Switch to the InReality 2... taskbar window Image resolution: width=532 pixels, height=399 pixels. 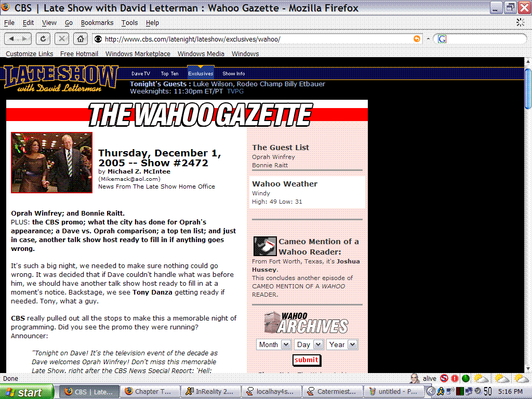tap(211, 392)
